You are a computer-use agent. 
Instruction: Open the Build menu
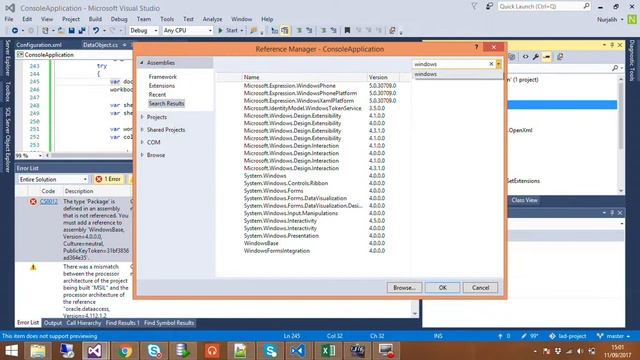[x=95, y=19]
